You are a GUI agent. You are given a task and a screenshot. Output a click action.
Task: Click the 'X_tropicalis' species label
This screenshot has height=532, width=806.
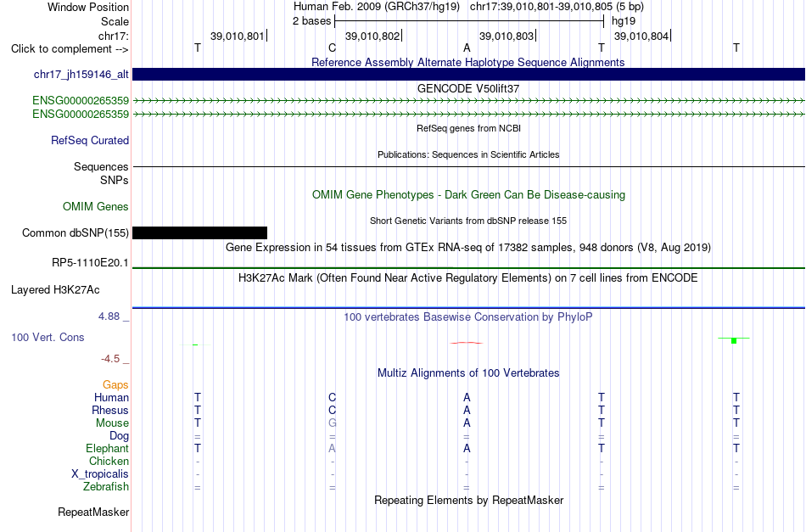tap(100, 474)
